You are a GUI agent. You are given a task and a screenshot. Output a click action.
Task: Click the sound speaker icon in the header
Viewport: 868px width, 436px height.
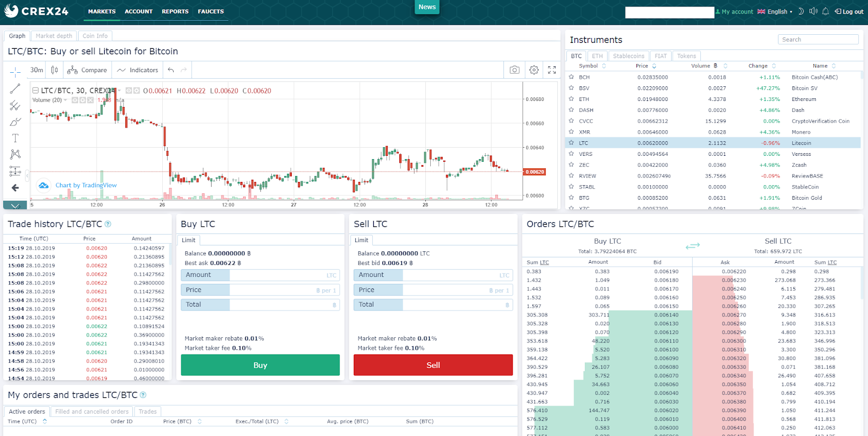pyautogui.click(x=813, y=11)
